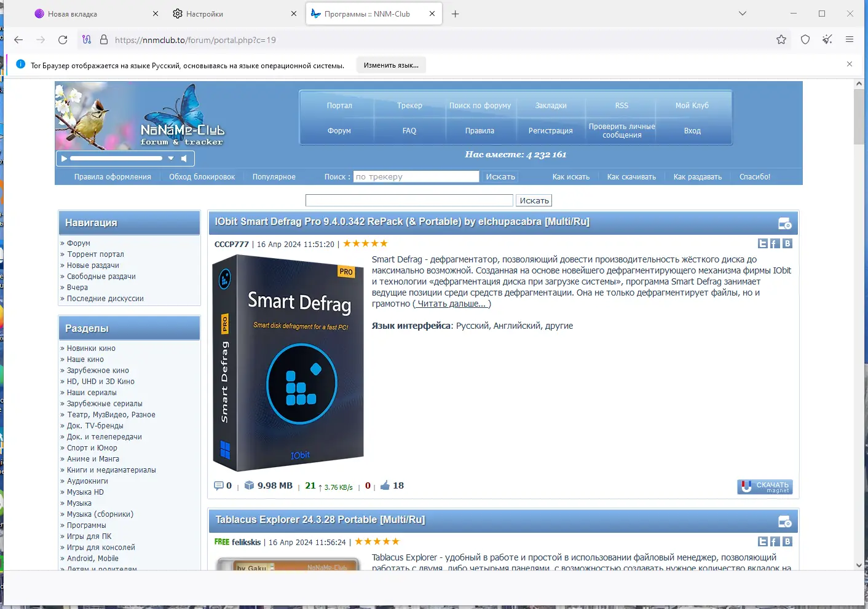Image resolution: width=868 pixels, height=609 pixels.
Task: Click the New Identity broom icon
Action: (827, 40)
